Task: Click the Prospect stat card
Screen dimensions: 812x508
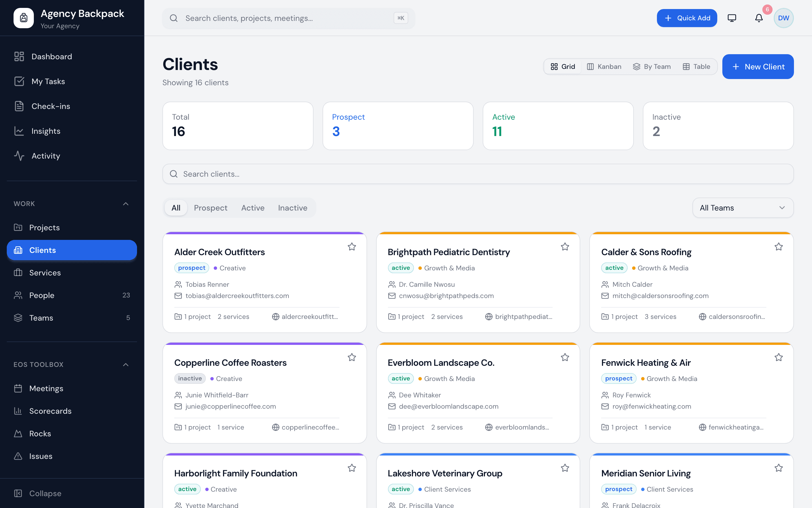Action: [398, 126]
